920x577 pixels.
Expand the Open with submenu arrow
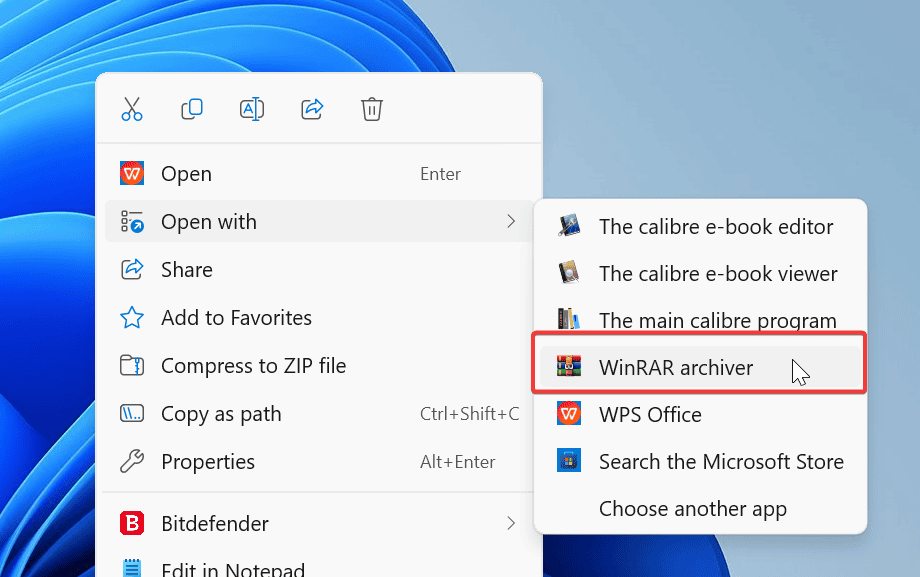pos(511,221)
